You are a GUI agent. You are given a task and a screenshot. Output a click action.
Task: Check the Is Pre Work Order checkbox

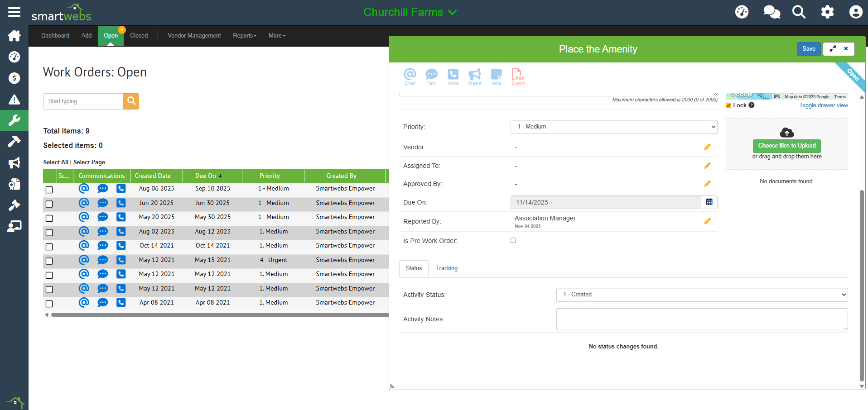click(x=513, y=240)
